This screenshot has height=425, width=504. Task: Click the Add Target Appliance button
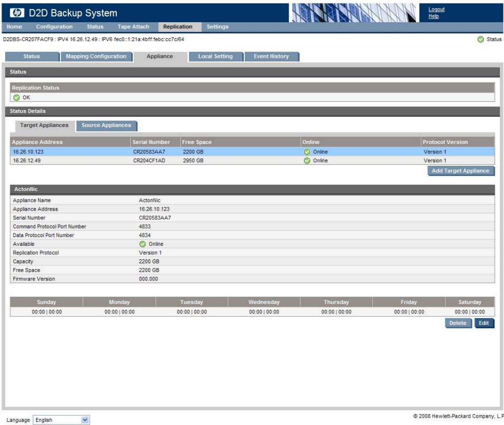tap(460, 171)
